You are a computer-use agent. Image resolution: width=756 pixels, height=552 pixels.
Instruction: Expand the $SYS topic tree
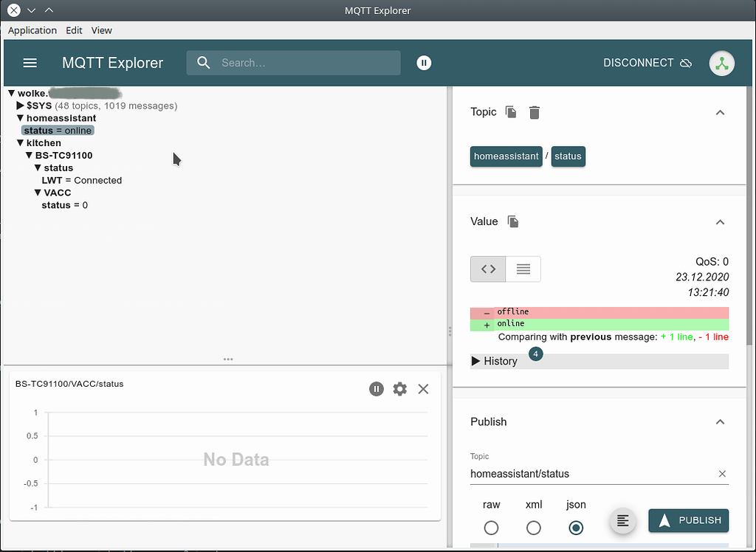pyautogui.click(x=20, y=106)
